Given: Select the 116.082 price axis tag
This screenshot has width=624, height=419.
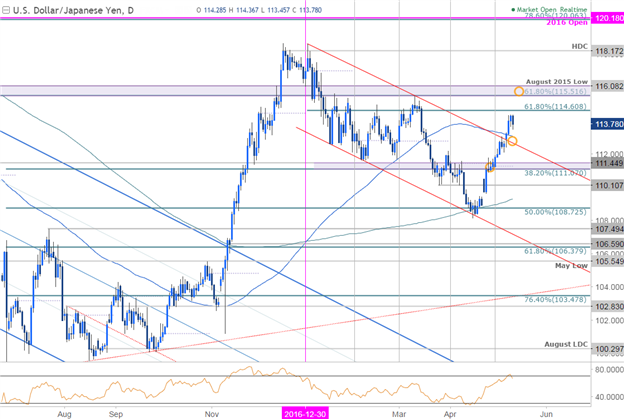Looking at the screenshot, I should click(x=608, y=86).
